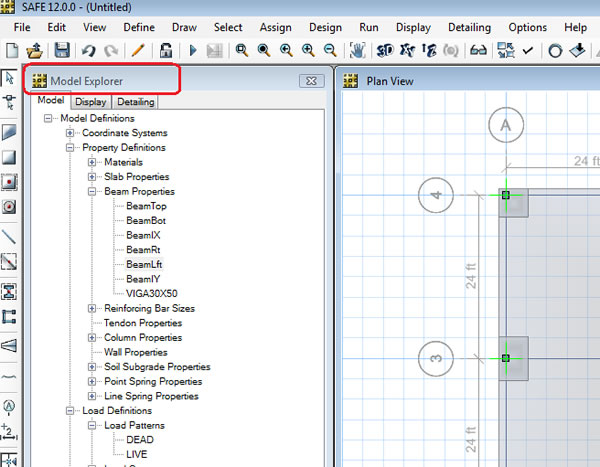Select the DEAD load pattern
The width and height of the screenshot is (600, 467).
pyautogui.click(x=140, y=439)
